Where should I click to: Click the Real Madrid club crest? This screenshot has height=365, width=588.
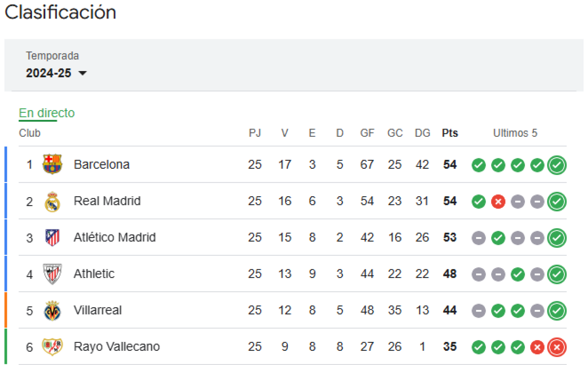click(x=52, y=201)
